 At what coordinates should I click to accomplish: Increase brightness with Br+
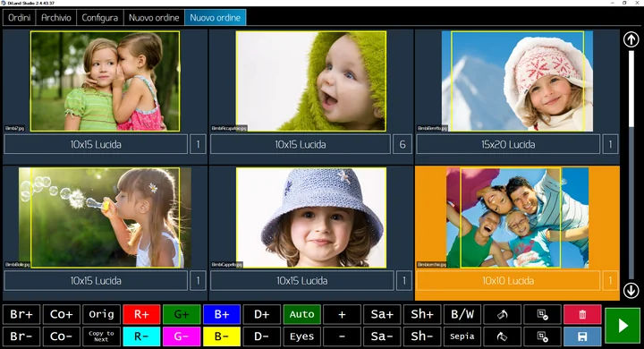pyautogui.click(x=21, y=314)
